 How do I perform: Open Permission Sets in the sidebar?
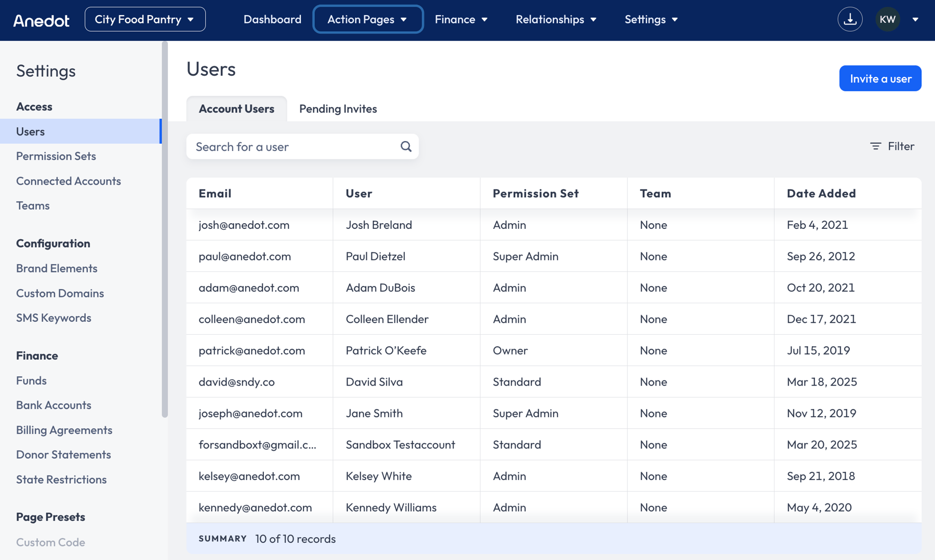coord(56,156)
